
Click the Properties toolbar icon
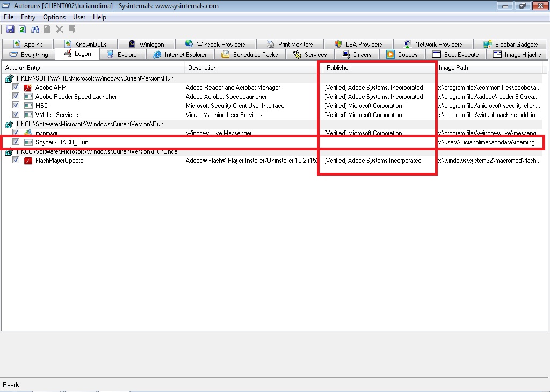coord(47,30)
